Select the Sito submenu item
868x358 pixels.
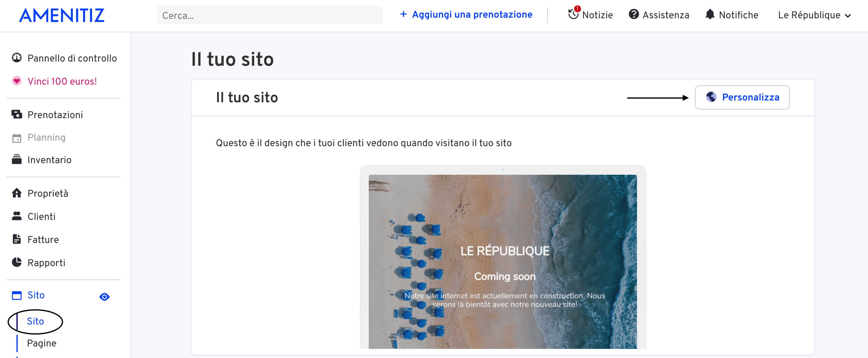35,321
